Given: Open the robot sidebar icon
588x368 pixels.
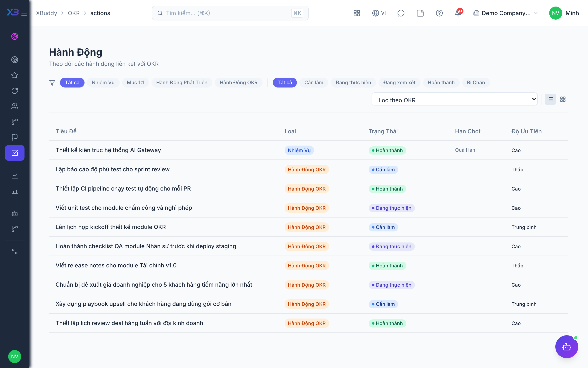Looking at the screenshot, I should click(14, 213).
